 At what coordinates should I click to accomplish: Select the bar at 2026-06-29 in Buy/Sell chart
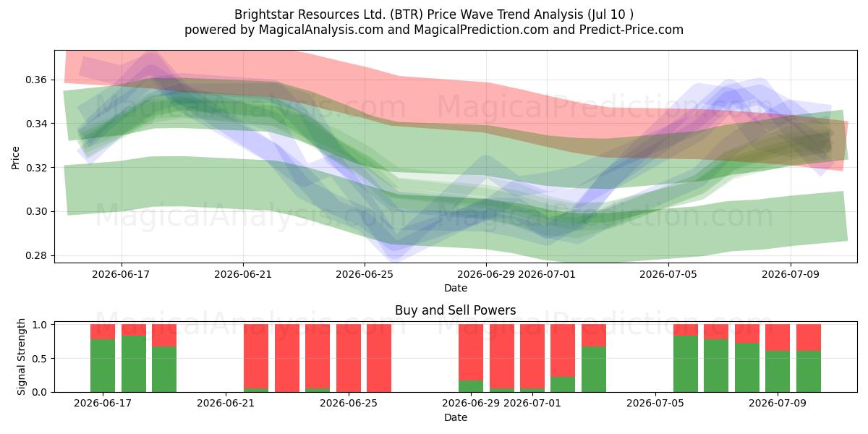point(471,358)
